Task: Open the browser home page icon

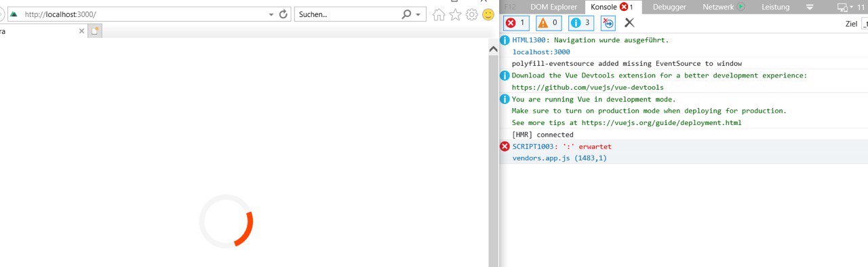Action: (x=439, y=14)
